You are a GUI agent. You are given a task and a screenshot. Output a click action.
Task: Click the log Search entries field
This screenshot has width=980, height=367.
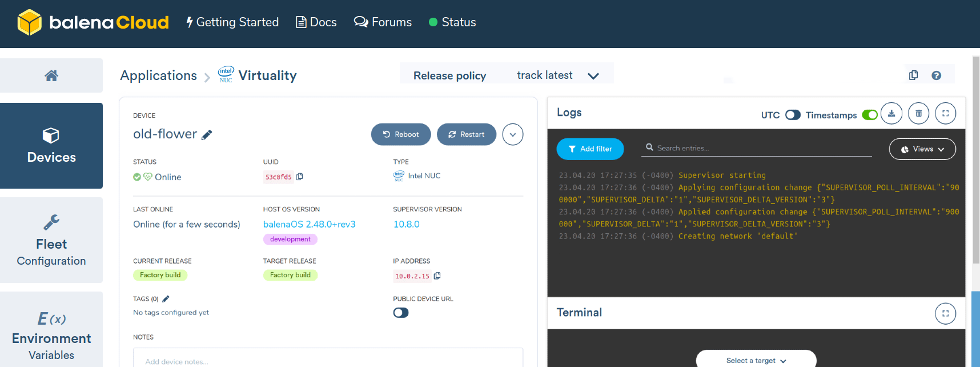coord(760,148)
